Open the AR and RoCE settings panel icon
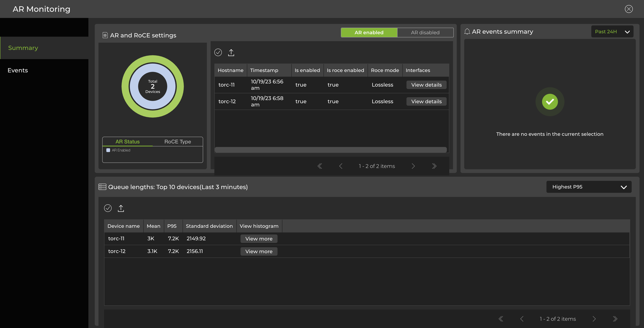The image size is (644, 328). (x=105, y=35)
